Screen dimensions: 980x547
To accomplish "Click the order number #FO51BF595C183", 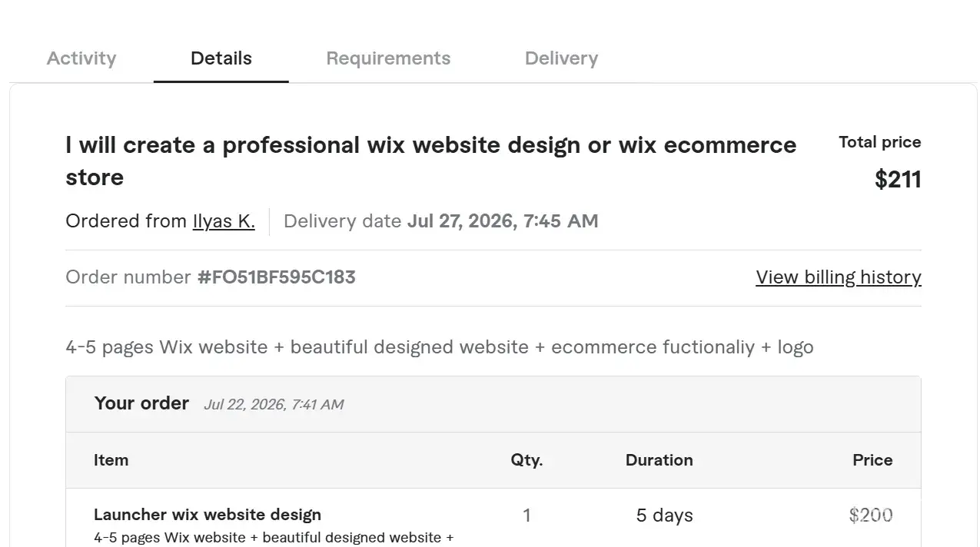I will (277, 277).
